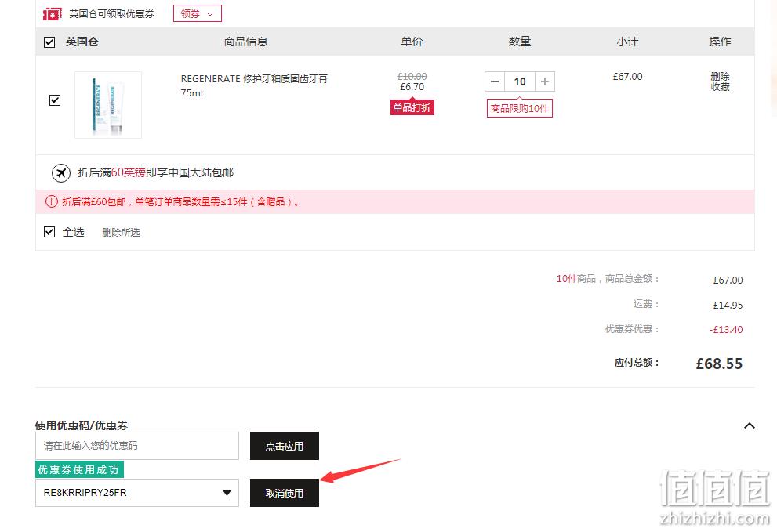This screenshot has height=532, width=777.
Task: Open the REGENERATE toothpaste product thumbnail
Action: click(108, 104)
